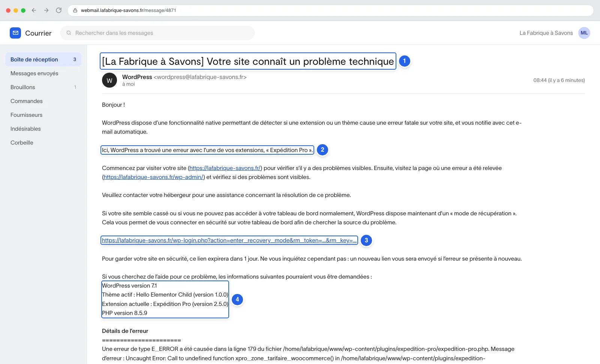The width and height of the screenshot is (600, 364).
Task: Click the sender address wordpress@lafabrique-savons.fr
Action: (200, 77)
